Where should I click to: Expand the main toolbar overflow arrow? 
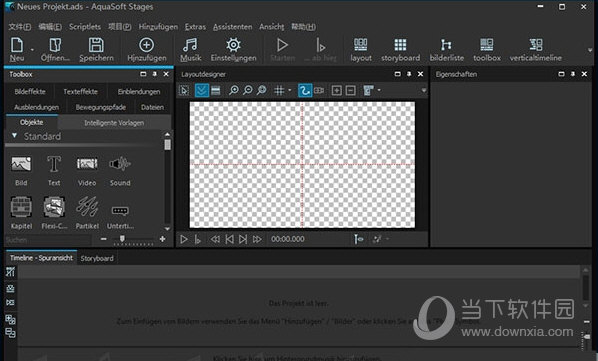point(590,50)
